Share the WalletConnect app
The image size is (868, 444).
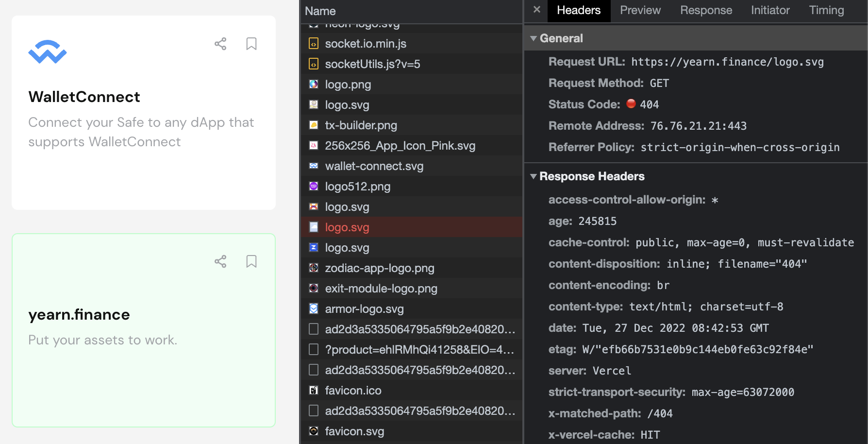[220, 44]
